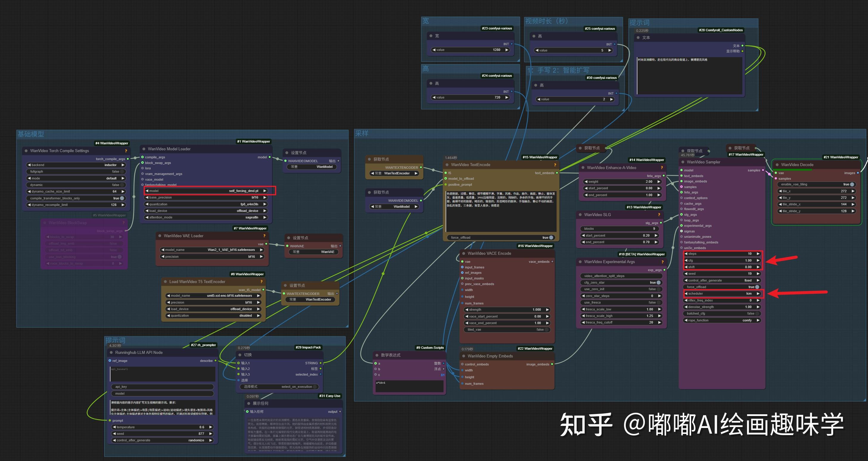Toggle enable_vae_tiling in WanVideo Decode
The height and width of the screenshot is (461, 868).
(852, 184)
